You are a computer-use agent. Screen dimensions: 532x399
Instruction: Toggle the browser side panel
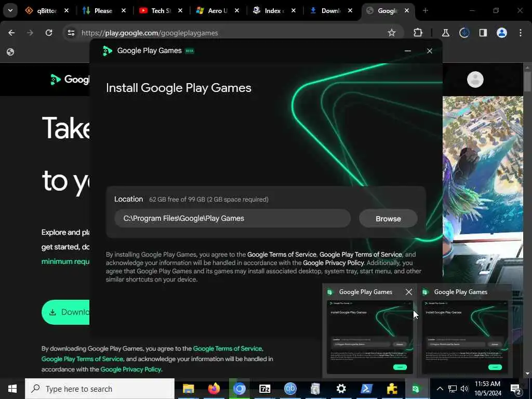coord(483,33)
